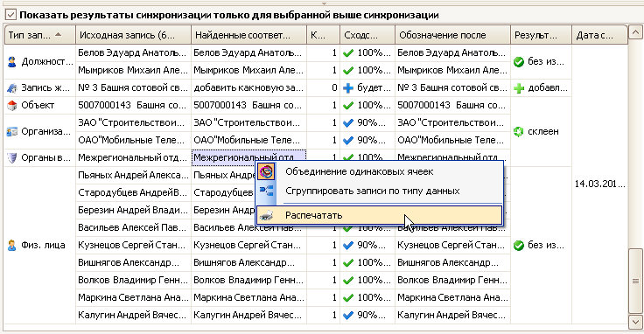Click the 'Должност...' person icon
The width and height of the screenshot is (644, 334).
point(12,61)
